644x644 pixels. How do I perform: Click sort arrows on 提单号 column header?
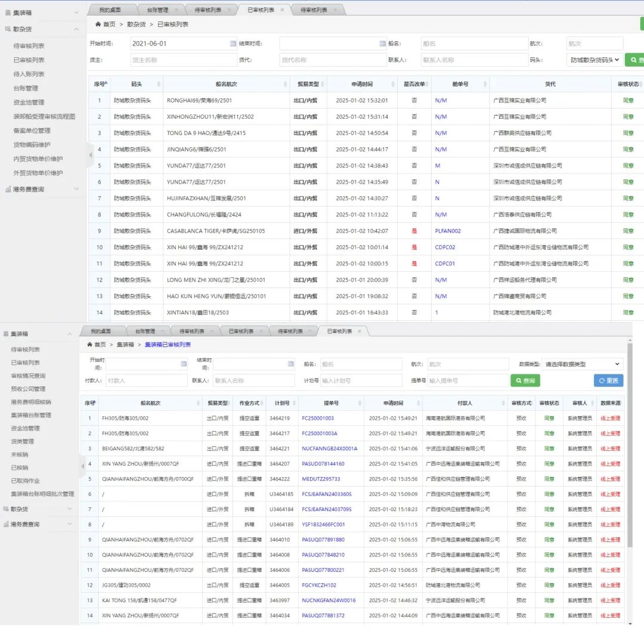tap(359, 404)
